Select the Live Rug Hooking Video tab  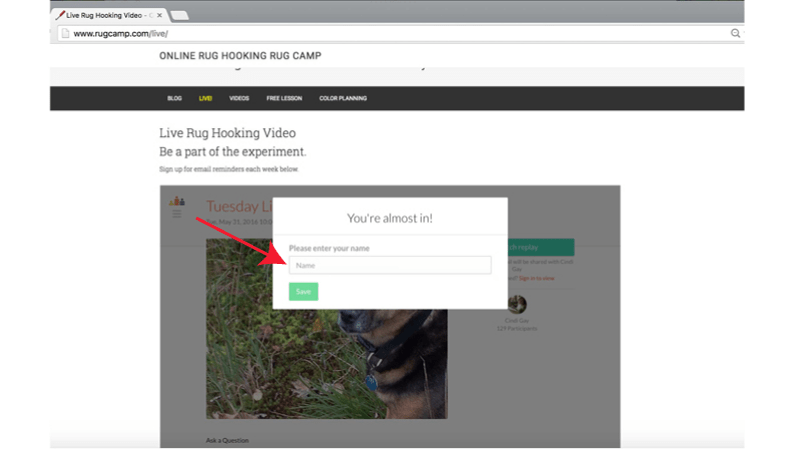click(109, 15)
